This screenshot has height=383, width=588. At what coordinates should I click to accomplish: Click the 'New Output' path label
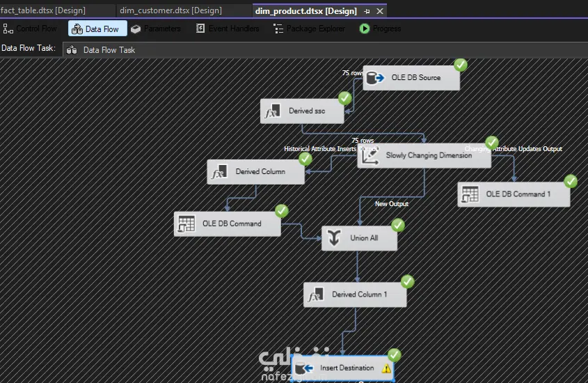[392, 204]
